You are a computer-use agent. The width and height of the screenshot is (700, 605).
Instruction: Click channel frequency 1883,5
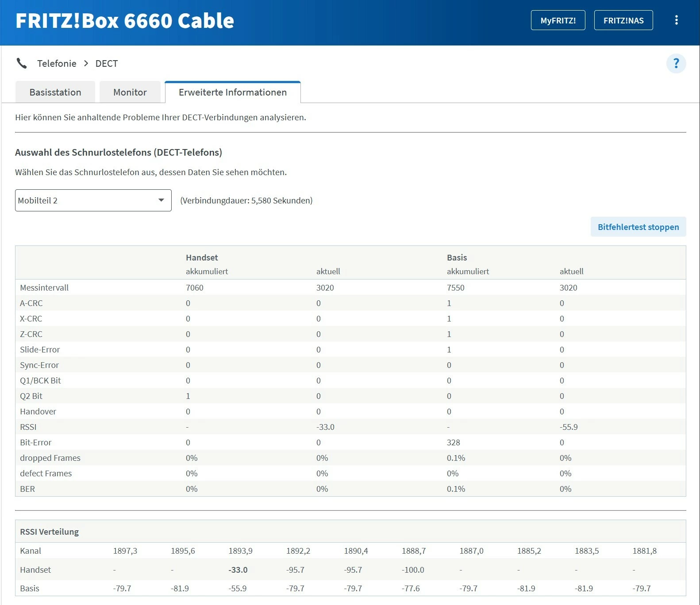587,551
